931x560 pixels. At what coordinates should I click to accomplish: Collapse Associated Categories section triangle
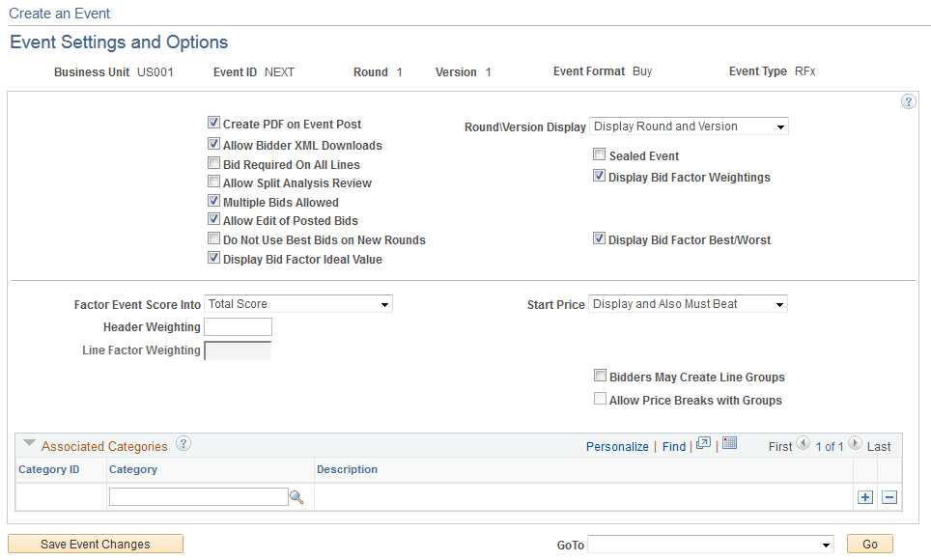29,443
